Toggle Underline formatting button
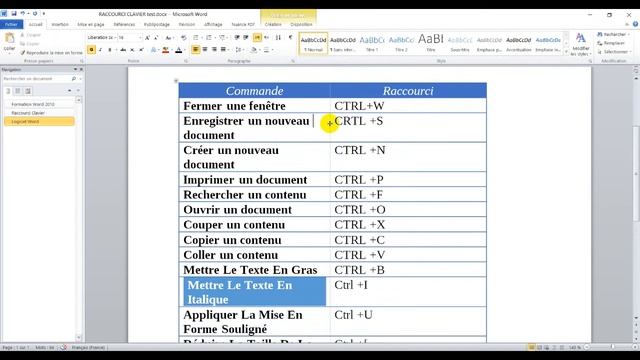640x360 pixels. (x=109, y=50)
